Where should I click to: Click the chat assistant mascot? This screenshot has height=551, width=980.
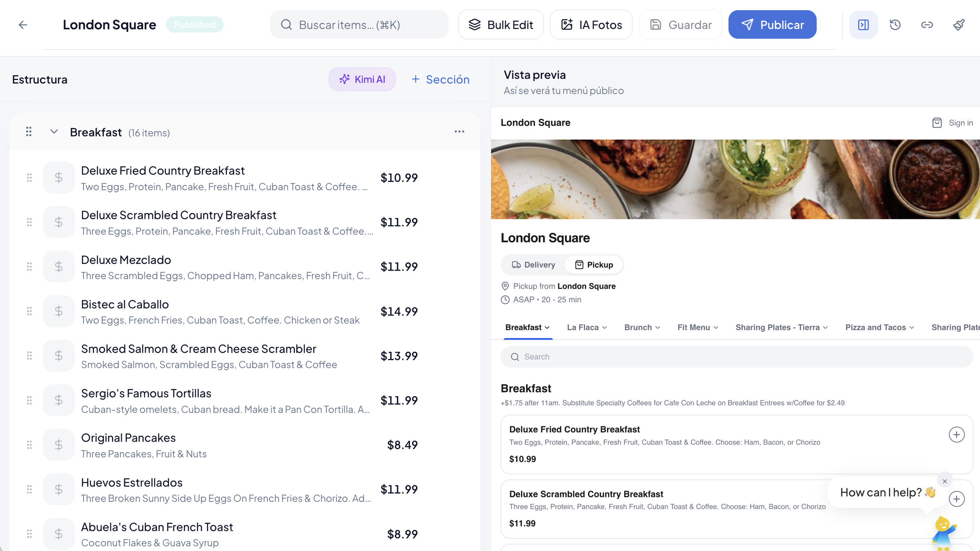click(944, 533)
